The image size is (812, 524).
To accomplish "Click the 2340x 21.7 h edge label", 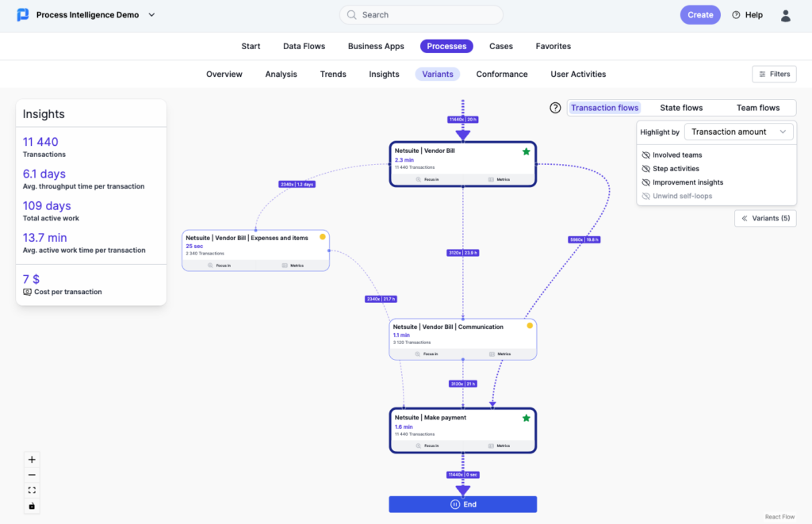I will click(381, 299).
